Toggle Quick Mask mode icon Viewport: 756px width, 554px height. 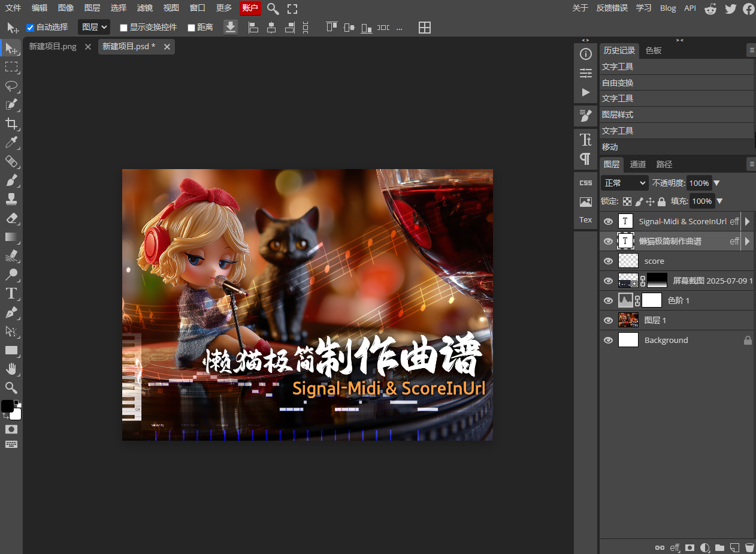click(x=11, y=429)
